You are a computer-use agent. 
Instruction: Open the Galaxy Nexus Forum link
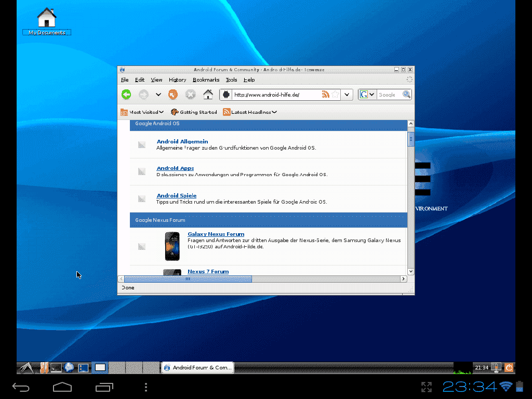(216, 234)
